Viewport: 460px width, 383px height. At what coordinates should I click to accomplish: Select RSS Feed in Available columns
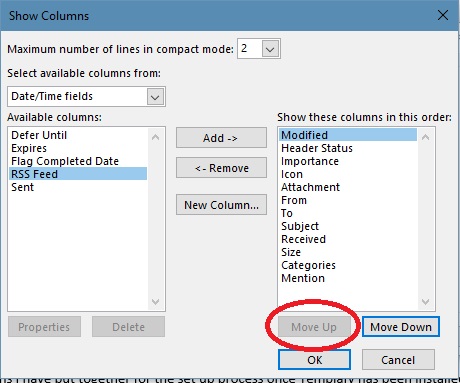[x=78, y=174]
